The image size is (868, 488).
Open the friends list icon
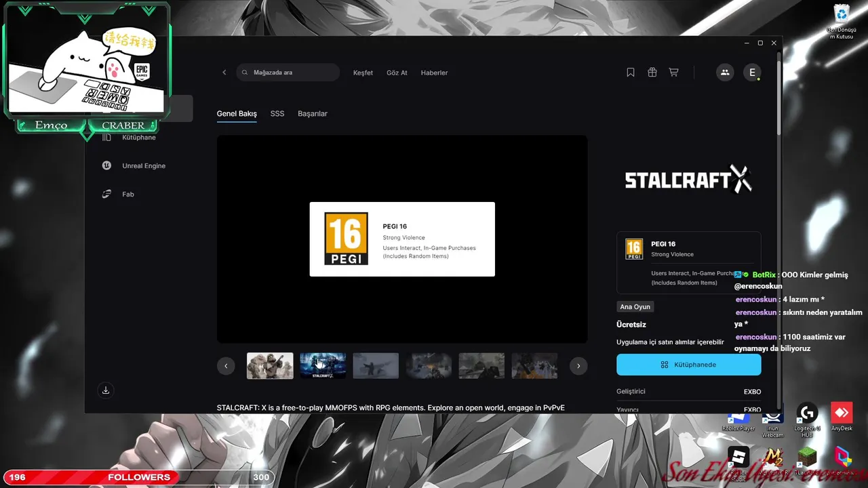[725, 73]
